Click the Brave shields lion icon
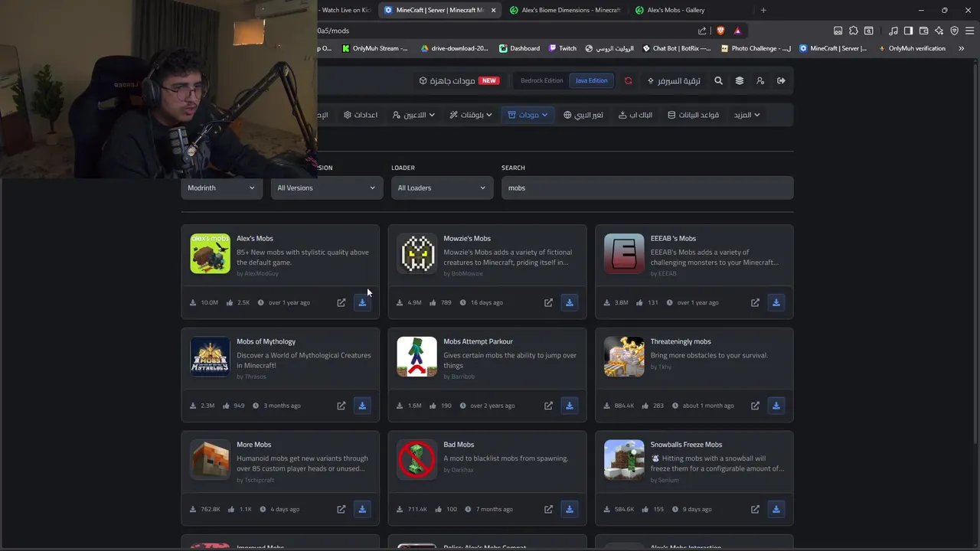The width and height of the screenshot is (980, 551). pyautogui.click(x=720, y=31)
